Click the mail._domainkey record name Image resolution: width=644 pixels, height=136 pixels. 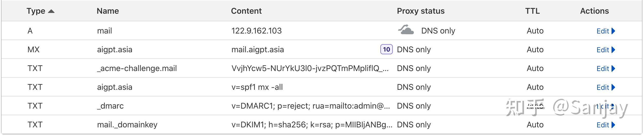pos(127,125)
